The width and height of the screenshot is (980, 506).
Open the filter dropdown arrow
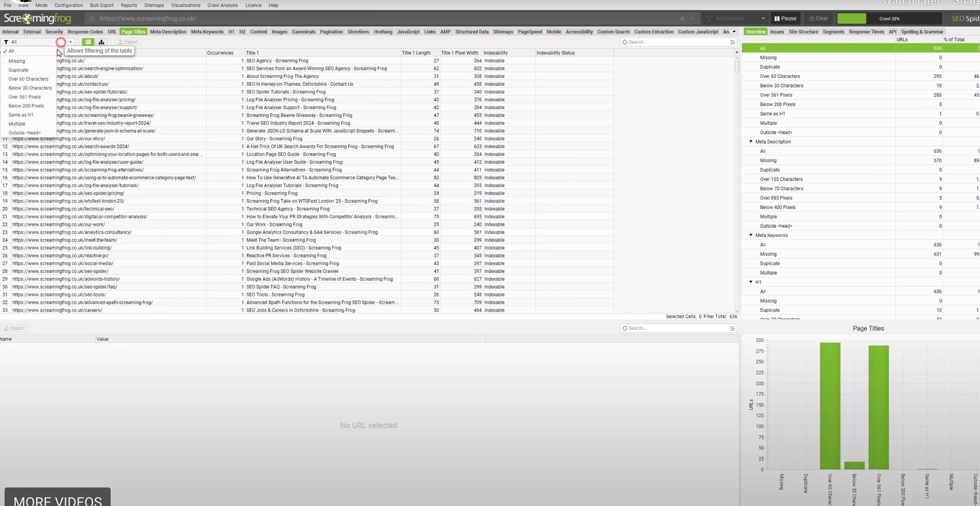(71, 42)
